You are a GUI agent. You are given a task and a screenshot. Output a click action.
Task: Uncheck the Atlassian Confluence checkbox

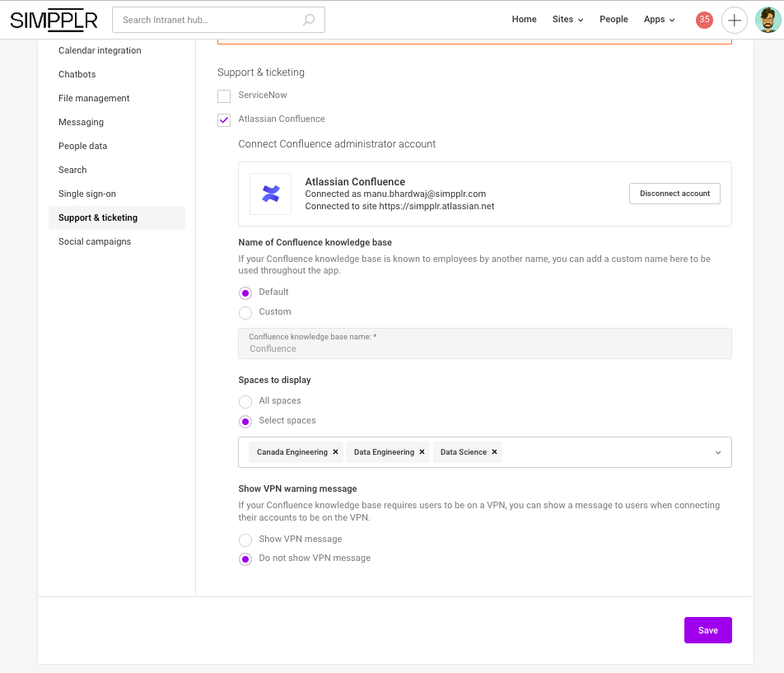pos(223,119)
